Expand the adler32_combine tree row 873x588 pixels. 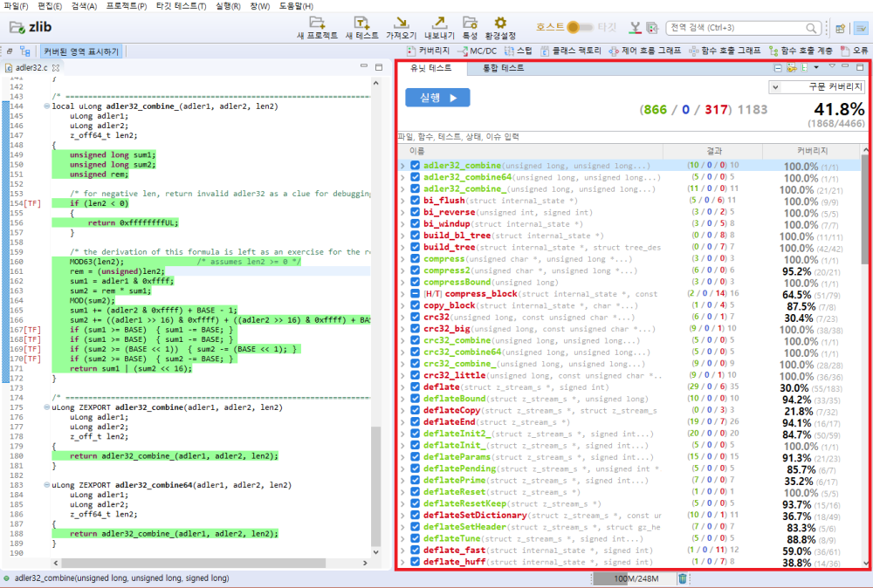pyautogui.click(x=402, y=166)
